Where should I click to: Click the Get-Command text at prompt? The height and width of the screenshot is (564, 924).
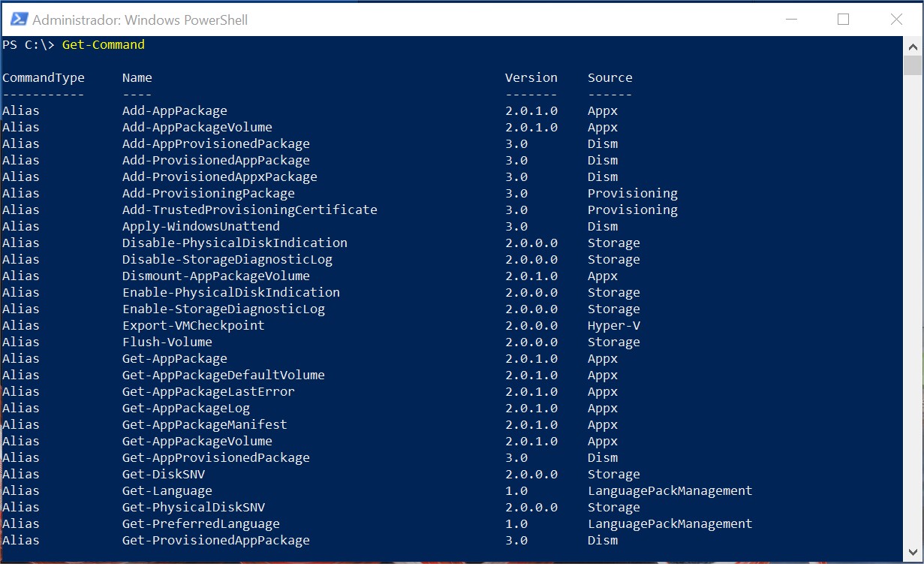104,45
